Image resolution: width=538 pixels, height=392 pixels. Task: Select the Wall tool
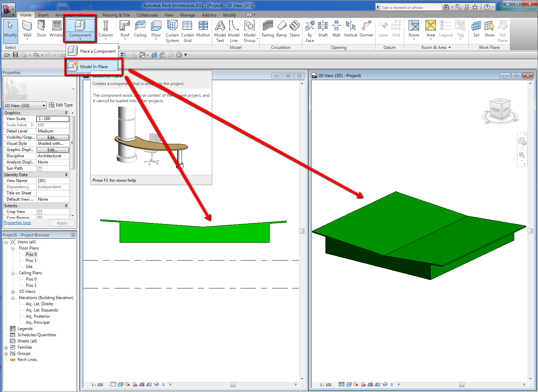click(27, 29)
